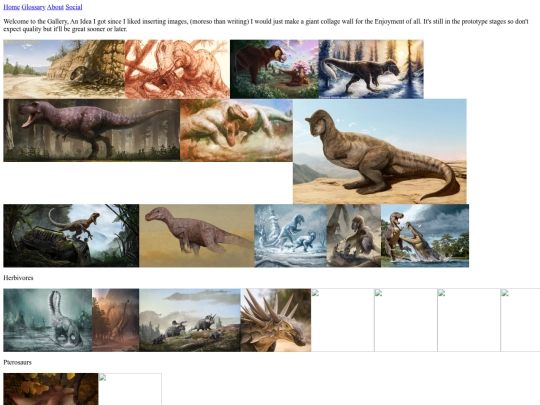This screenshot has height=405, width=540.
Task: Open the blue snowy dinosaurs image
Action: [x=290, y=236]
